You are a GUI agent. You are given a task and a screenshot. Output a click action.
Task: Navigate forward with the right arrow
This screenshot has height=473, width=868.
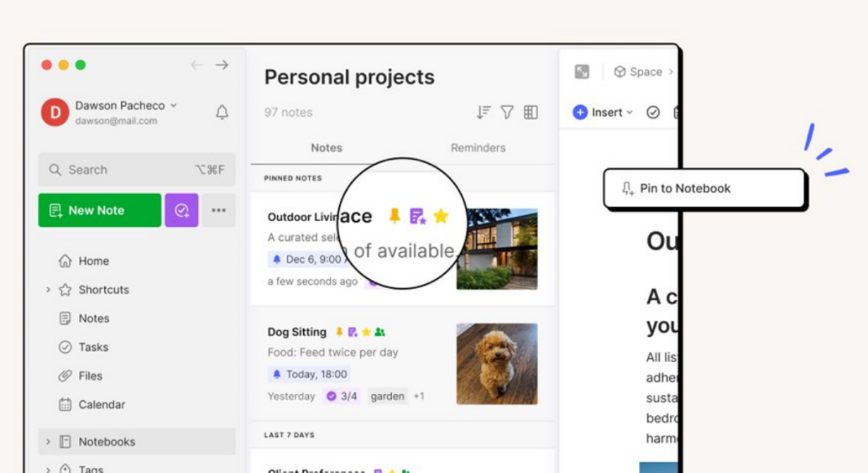pyautogui.click(x=222, y=65)
